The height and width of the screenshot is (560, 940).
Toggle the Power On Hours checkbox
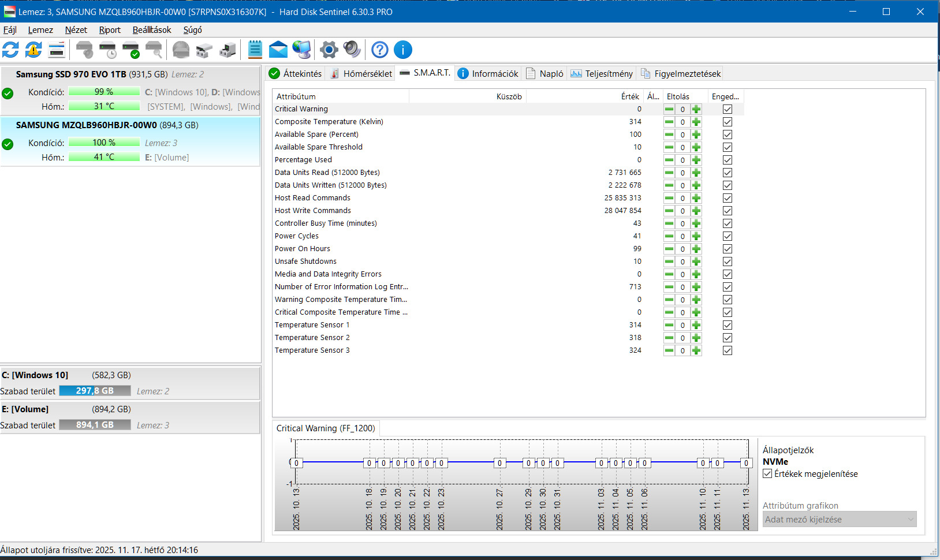click(728, 249)
